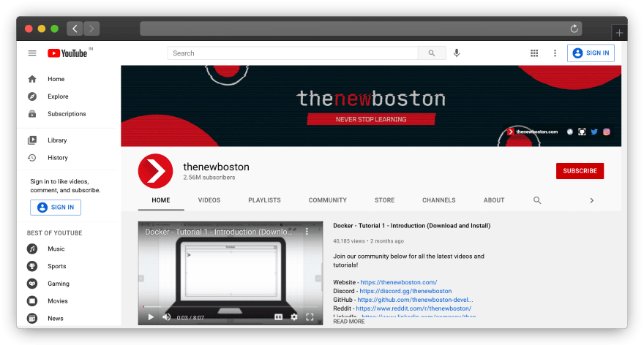
Task: Click the browser address bar
Action: [x=361, y=29]
